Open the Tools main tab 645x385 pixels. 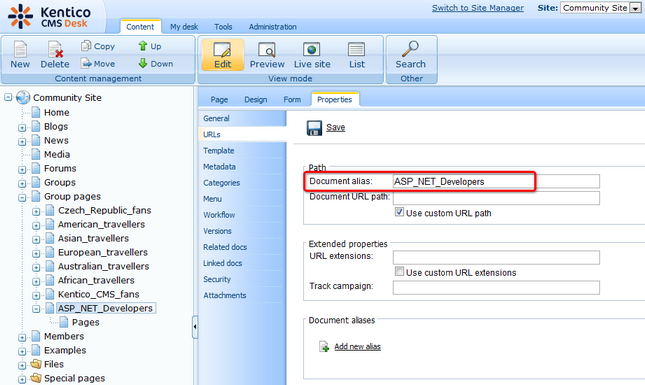pos(223,27)
